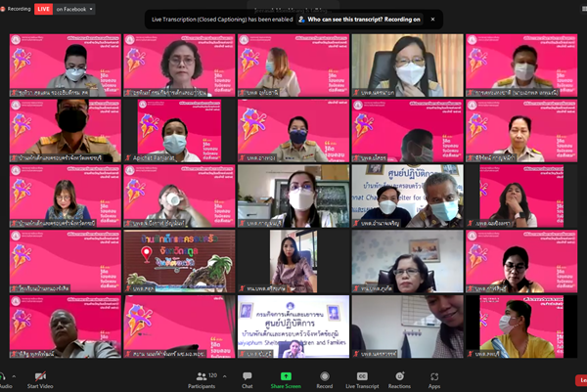The height and width of the screenshot is (392, 587).
Task: Select tile of woman with light blue mask, long hair
Action: pyautogui.click(x=293, y=65)
